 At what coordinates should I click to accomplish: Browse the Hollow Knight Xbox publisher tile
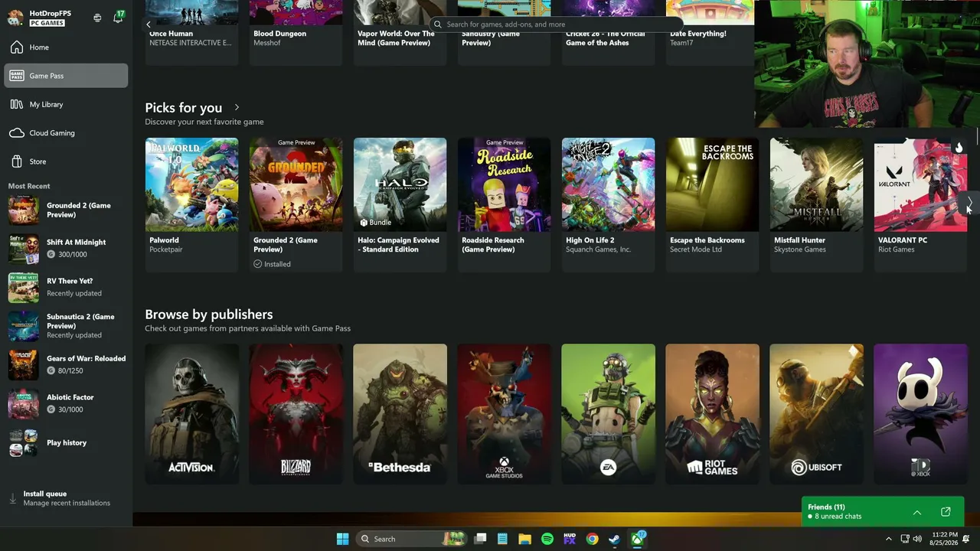coord(921,414)
